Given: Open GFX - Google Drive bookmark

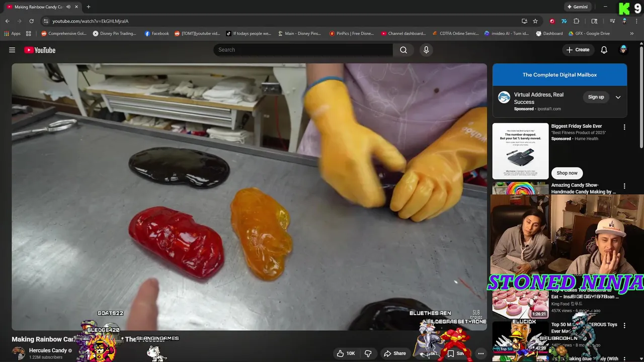Looking at the screenshot, I should pos(589,34).
